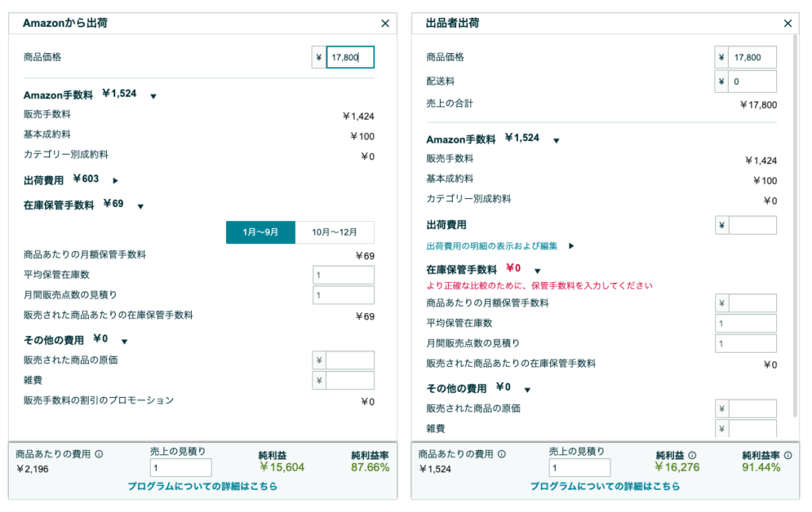Click the 配送料 input field
The image size is (812, 512).
click(x=752, y=81)
